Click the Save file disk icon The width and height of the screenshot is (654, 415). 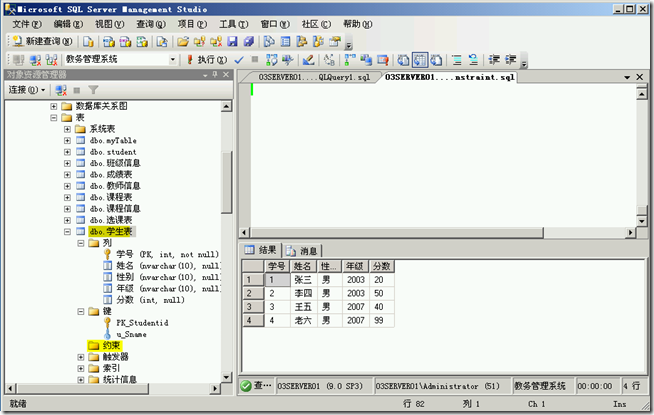(232, 41)
